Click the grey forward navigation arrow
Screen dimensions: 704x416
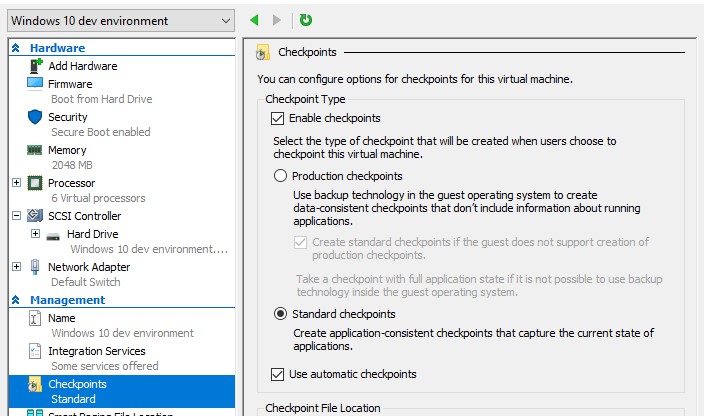click(277, 20)
